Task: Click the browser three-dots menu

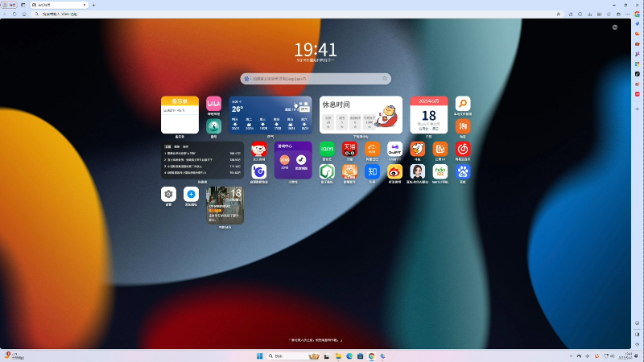Action: coord(628,14)
